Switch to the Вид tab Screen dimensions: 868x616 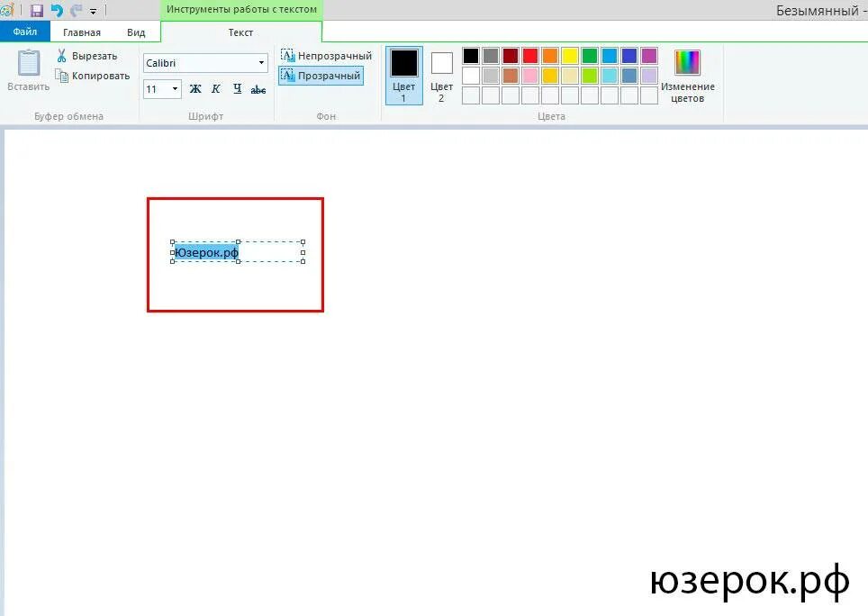[x=136, y=32]
